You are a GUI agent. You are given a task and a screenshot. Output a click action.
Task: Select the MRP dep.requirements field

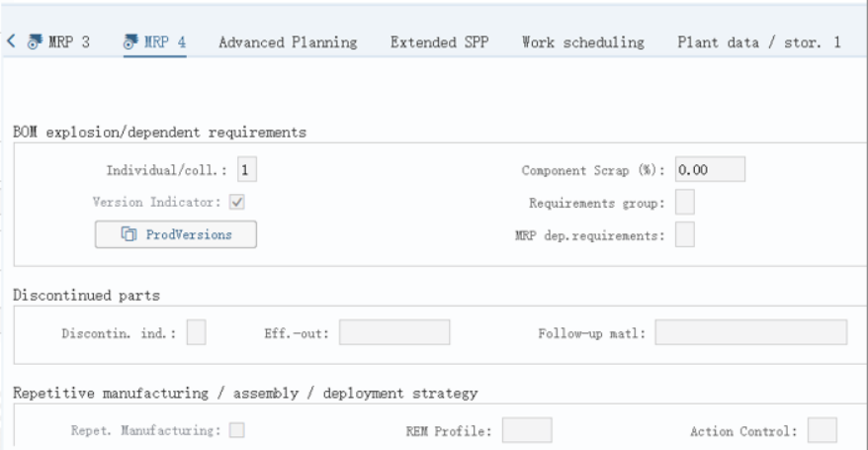pyautogui.click(x=685, y=234)
